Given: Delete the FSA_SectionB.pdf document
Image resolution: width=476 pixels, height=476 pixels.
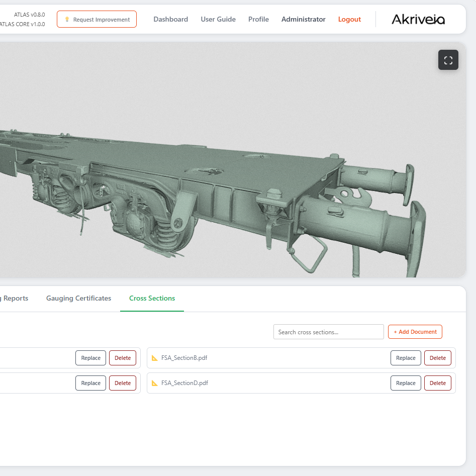Looking at the screenshot, I should point(437,358).
